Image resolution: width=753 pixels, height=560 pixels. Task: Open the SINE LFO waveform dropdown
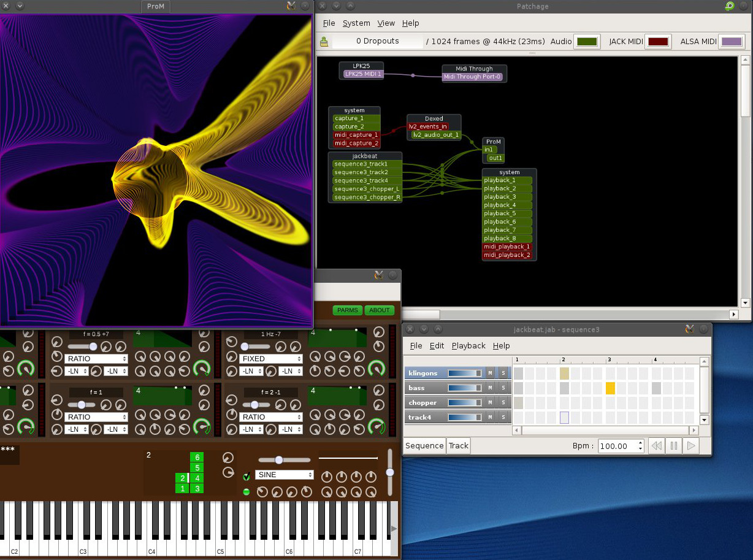285,475
